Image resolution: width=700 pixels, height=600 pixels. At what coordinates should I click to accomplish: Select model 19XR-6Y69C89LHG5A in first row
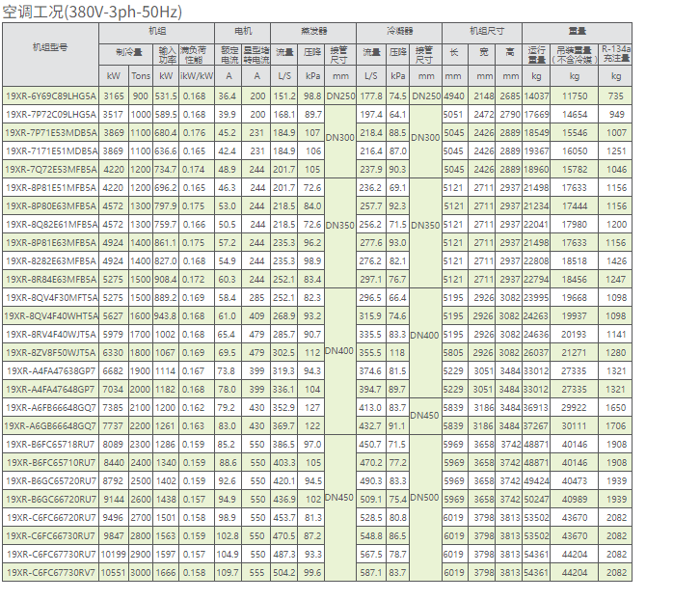(51, 95)
